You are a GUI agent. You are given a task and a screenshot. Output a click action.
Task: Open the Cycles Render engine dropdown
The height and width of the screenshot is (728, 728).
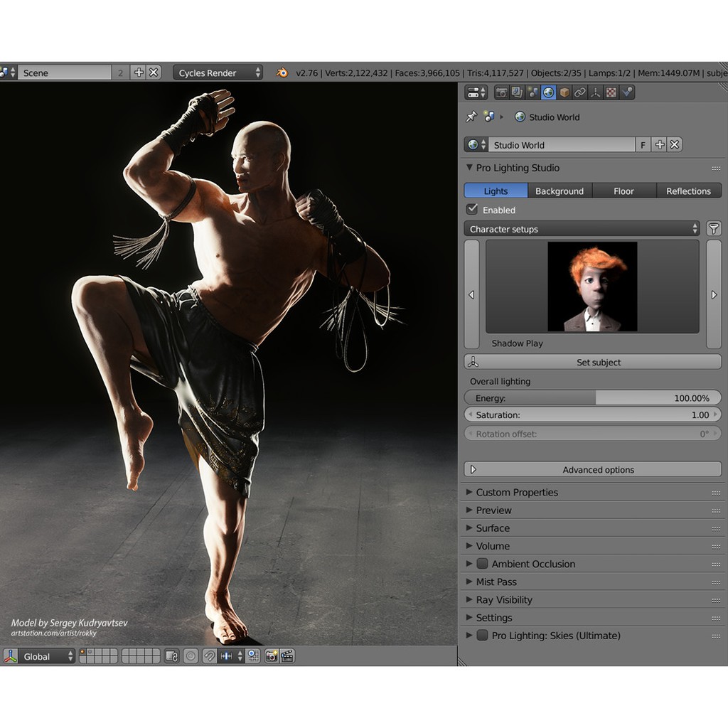(218, 73)
